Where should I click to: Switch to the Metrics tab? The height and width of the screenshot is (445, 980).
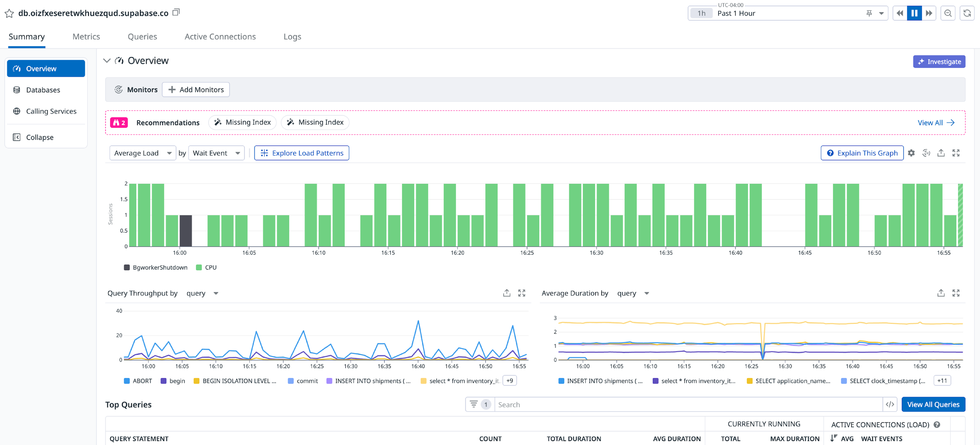pos(86,37)
